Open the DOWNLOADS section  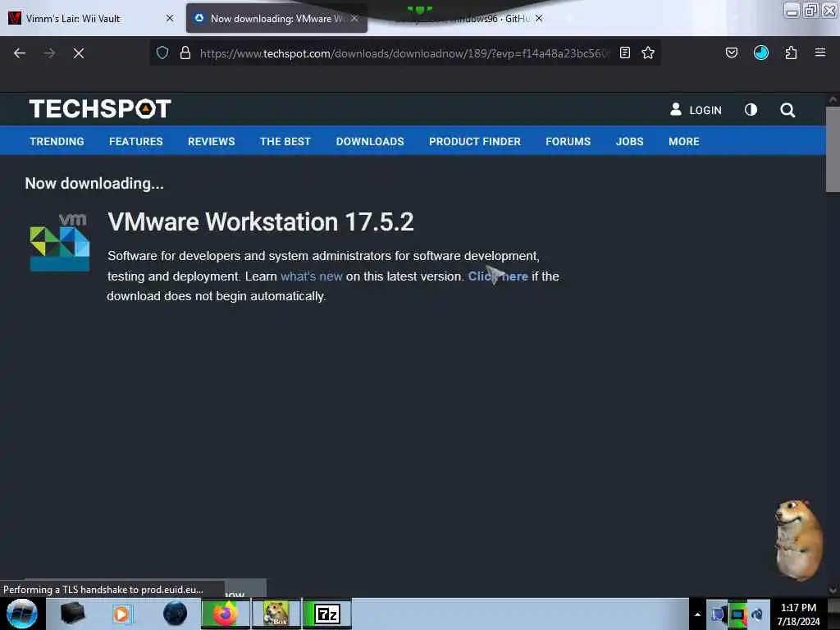(x=370, y=141)
